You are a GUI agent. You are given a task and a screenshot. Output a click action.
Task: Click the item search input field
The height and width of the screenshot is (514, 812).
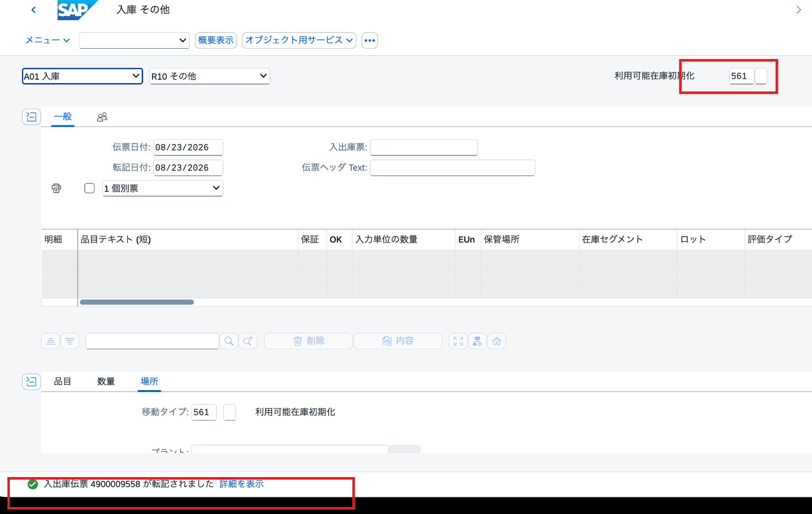[x=153, y=341]
